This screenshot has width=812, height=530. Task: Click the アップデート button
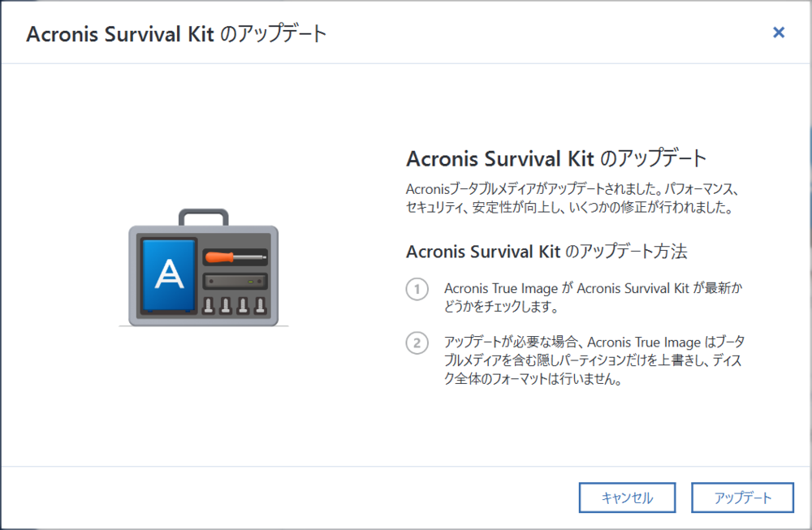click(x=742, y=498)
